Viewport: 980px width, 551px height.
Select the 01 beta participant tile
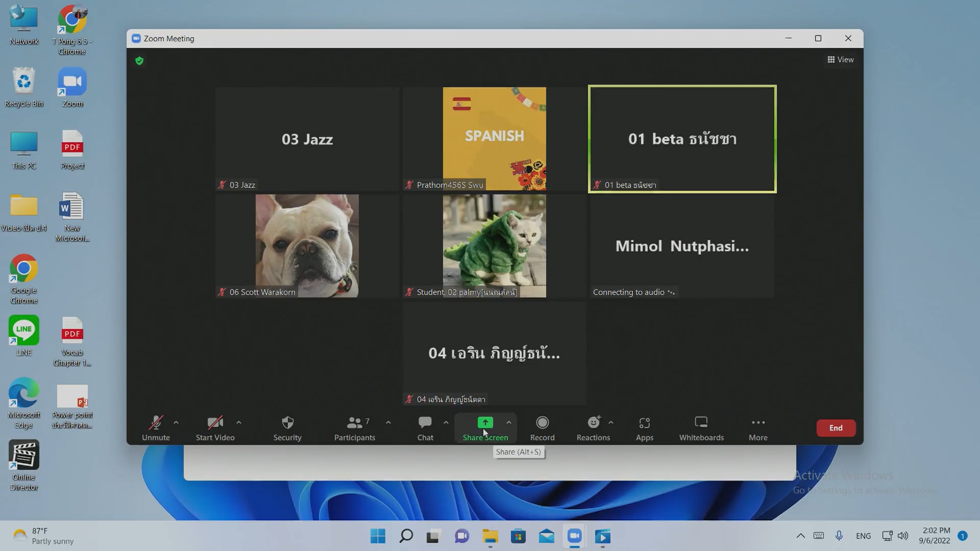(x=682, y=139)
